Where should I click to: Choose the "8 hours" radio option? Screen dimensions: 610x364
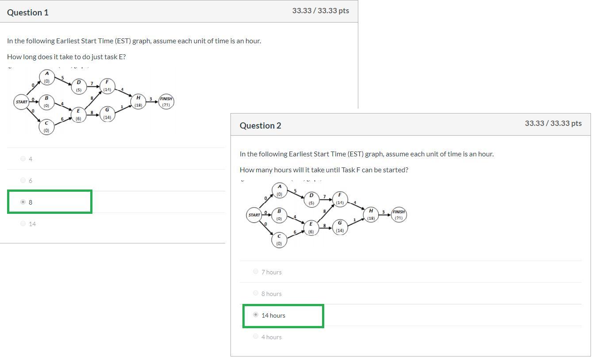coord(256,293)
